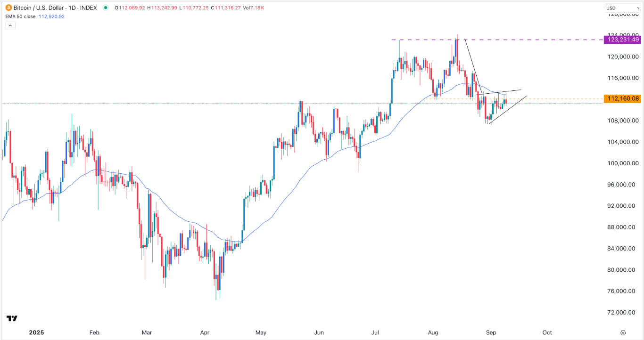Click the 2025 year marker on timeline
644x340 pixels.
37,332
